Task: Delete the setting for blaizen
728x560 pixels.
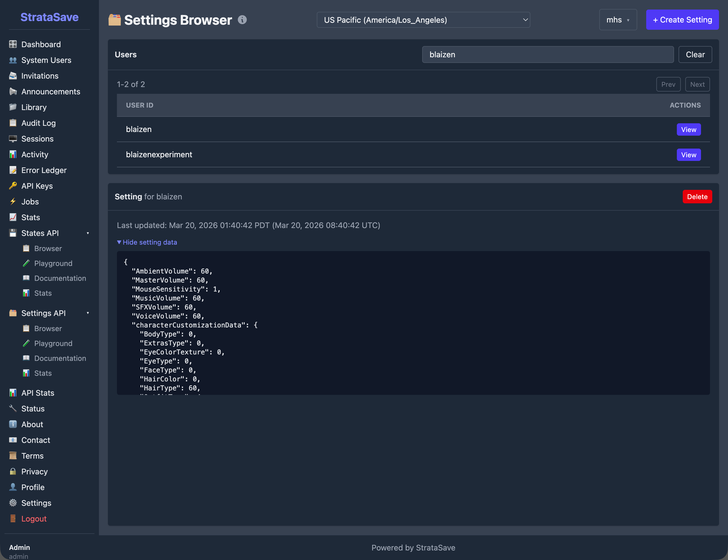Action: 697,197
